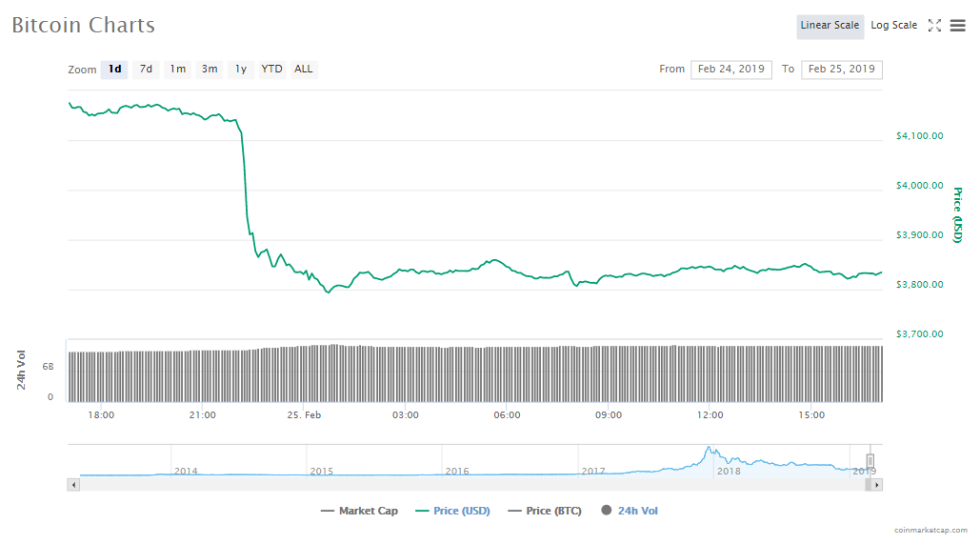Show the Price (BTC) series
This screenshot has width=980, height=544.
click(547, 511)
